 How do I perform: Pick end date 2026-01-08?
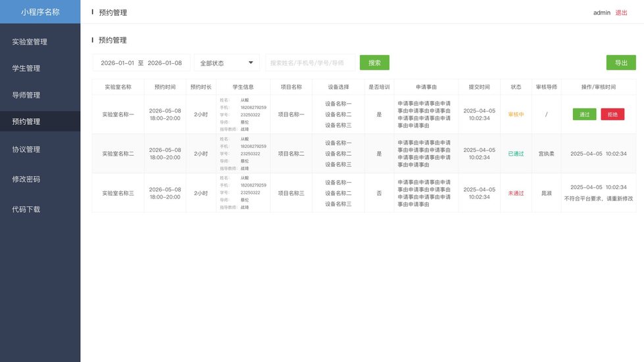pyautogui.click(x=164, y=62)
